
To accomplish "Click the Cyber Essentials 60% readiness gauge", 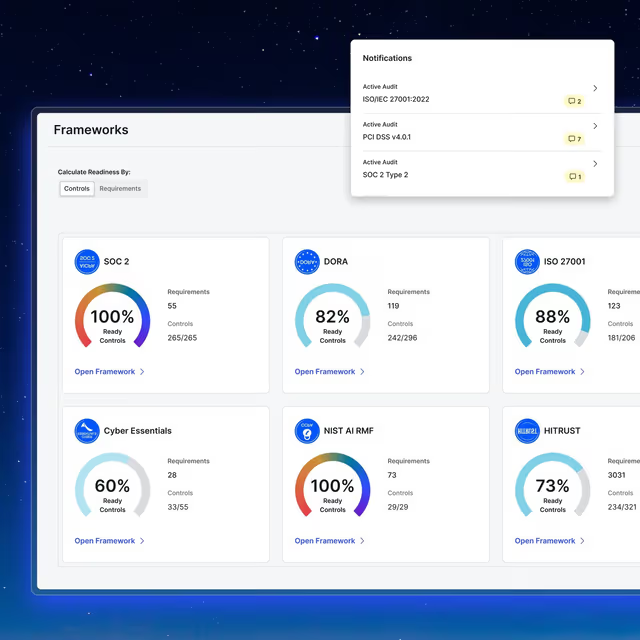I will pos(112,484).
